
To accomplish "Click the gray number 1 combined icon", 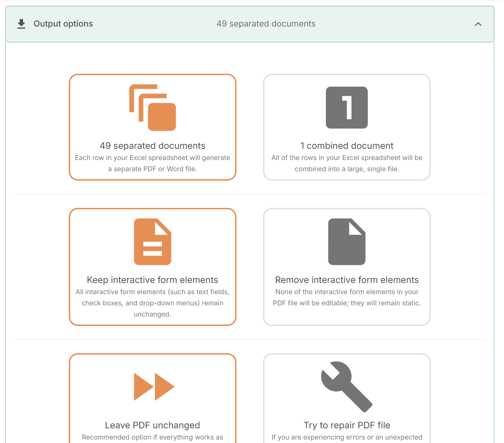I will [346, 108].
